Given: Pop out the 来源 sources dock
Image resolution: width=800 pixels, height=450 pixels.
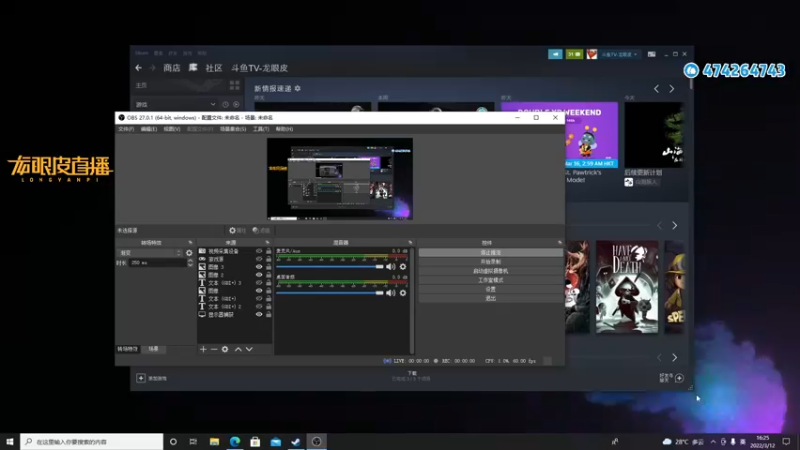Looking at the screenshot, I should click(x=267, y=242).
